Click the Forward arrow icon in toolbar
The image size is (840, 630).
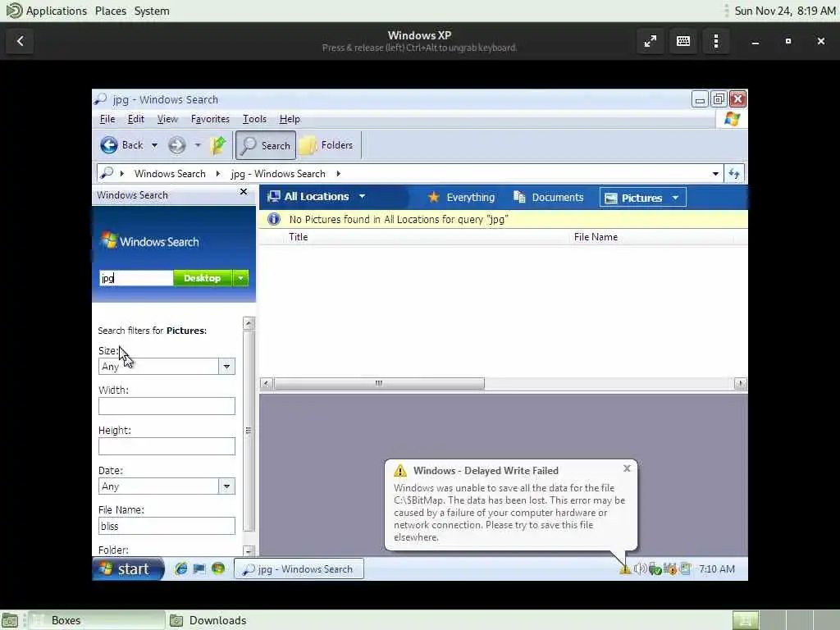[x=177, y=145]
